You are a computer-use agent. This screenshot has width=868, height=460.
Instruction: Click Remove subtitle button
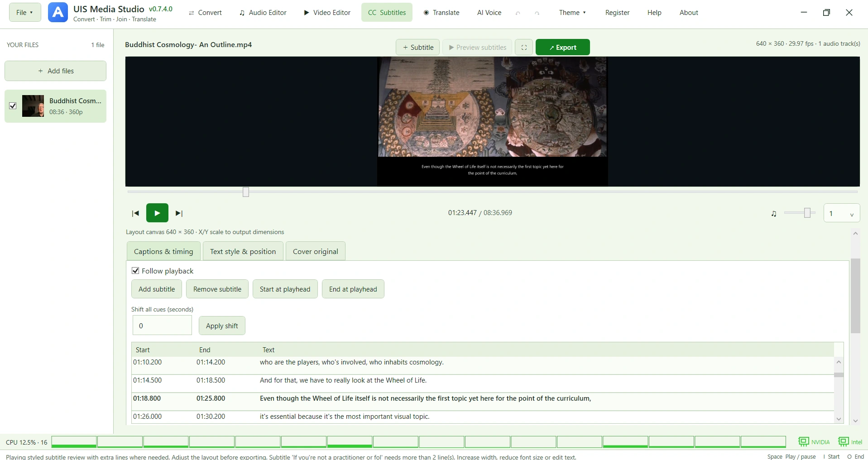(217, 289)
